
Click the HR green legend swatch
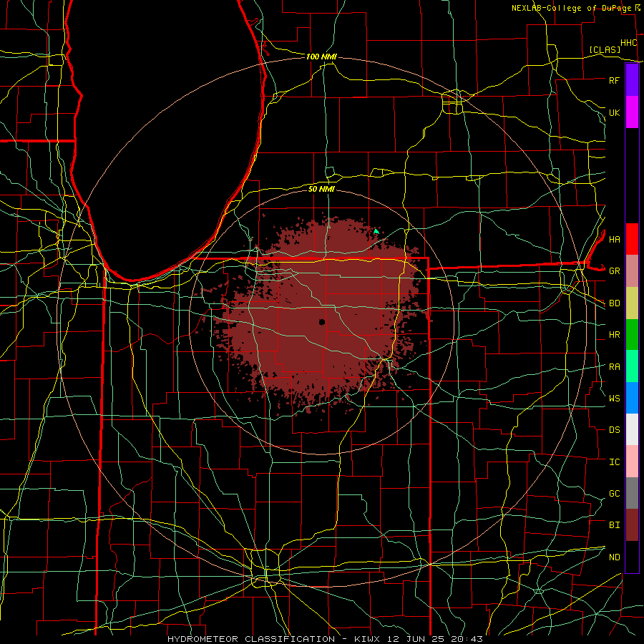632,335
